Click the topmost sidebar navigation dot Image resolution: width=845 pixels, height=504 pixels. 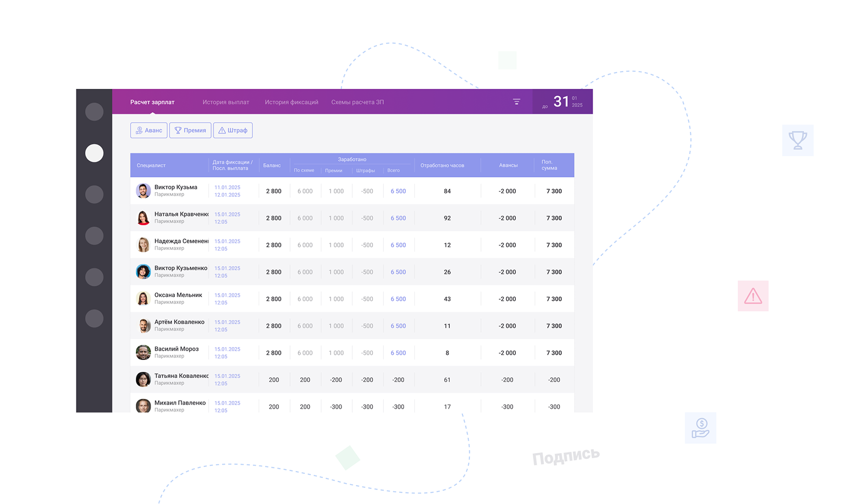tap(94, 112)
